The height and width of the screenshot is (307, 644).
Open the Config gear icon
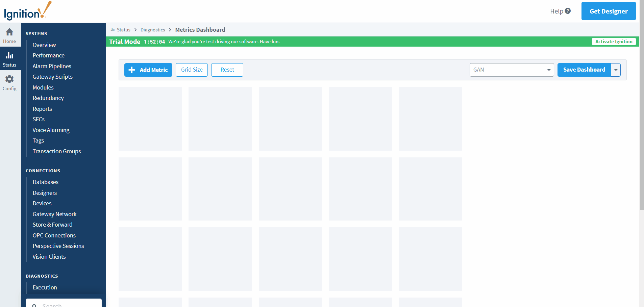pos(9,79)
